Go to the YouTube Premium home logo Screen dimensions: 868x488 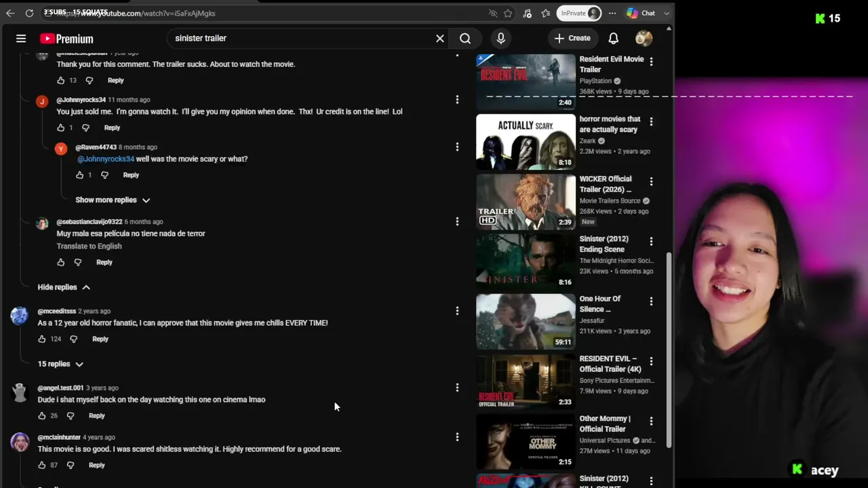(66, 39)
